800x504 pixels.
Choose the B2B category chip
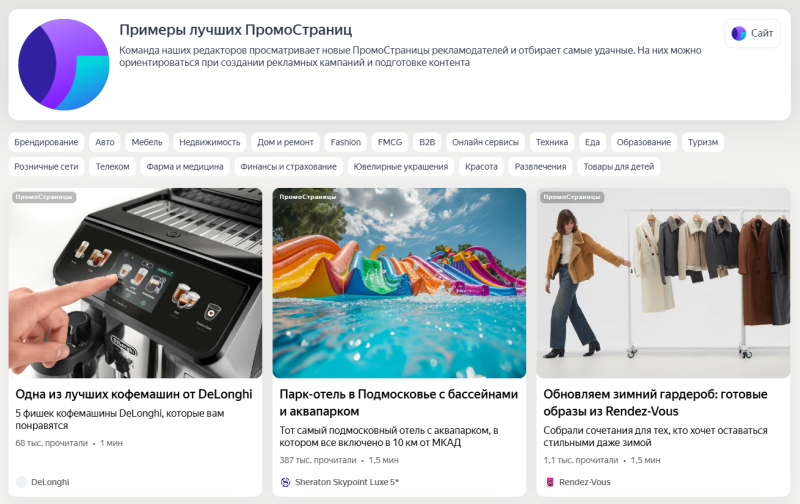click(427, 142)
